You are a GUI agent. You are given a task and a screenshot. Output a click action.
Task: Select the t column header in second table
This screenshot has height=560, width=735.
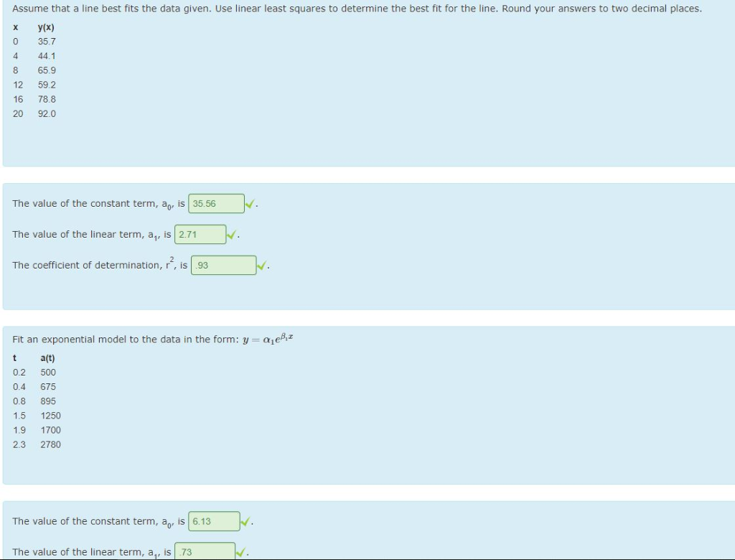(x=14, y=358)
